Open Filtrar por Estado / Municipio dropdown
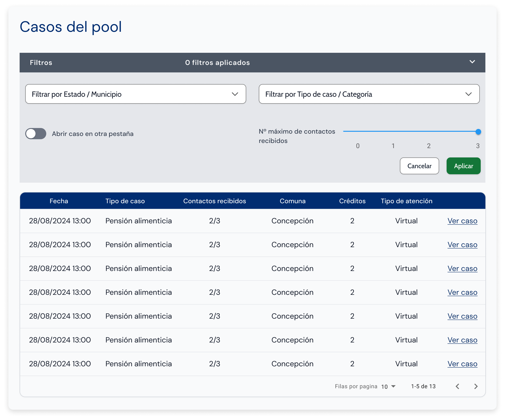The width and height of the screenshot is (505, 420). (x=135, y=94)
